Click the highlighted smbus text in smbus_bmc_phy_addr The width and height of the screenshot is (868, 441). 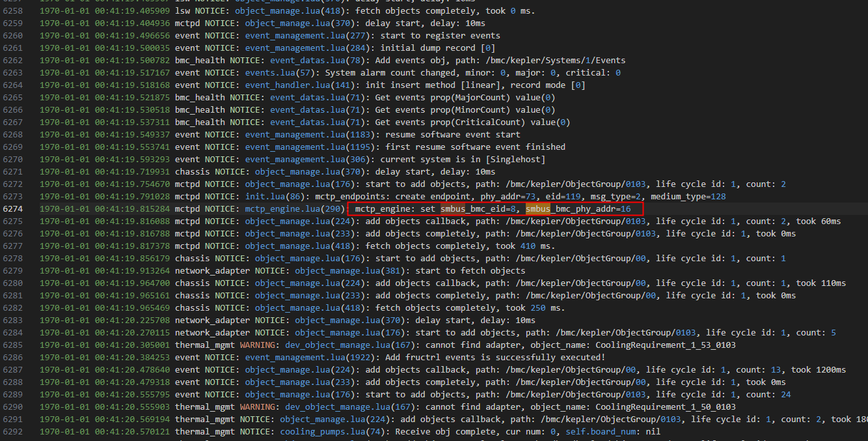(x=538, y=209)
